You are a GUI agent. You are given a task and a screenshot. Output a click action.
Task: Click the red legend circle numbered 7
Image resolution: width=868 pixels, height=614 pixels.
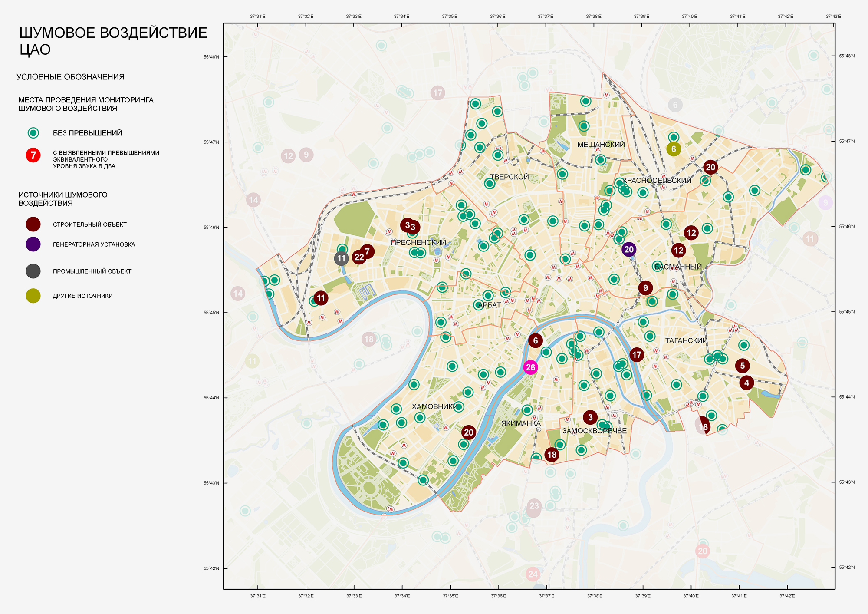click(x=33, y=155)
